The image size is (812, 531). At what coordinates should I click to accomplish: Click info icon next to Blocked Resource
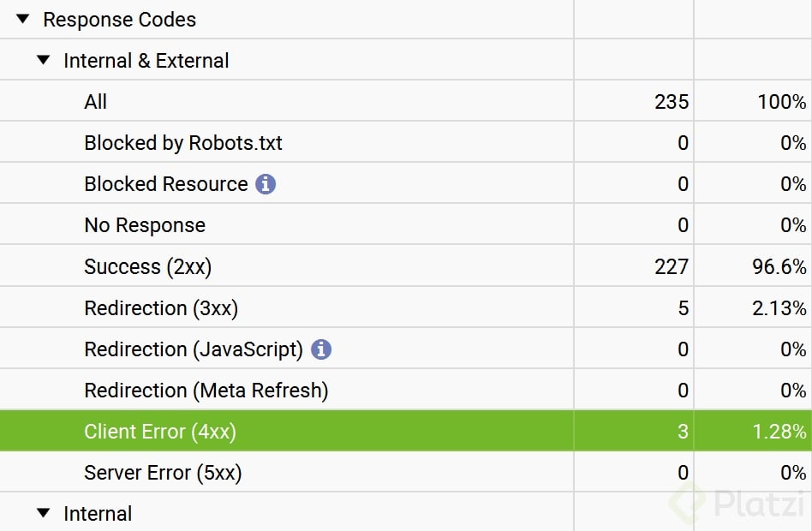[x=266, y=184]
